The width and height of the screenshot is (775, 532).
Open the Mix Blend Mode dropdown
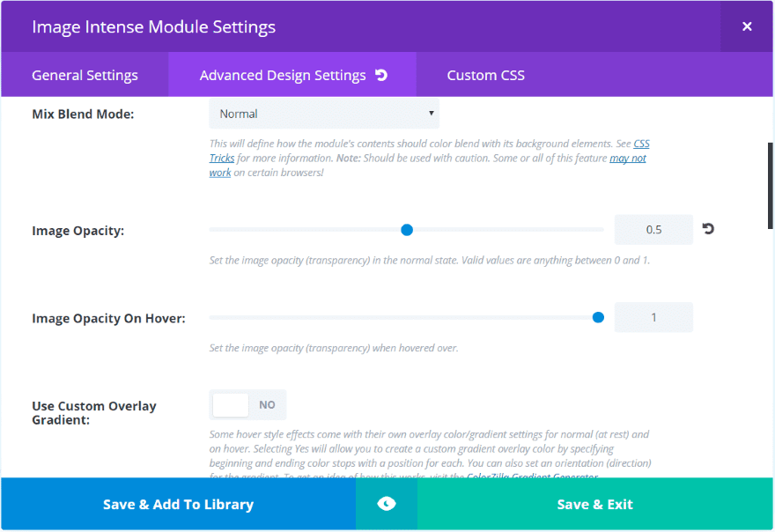click(x=324, y=114)
